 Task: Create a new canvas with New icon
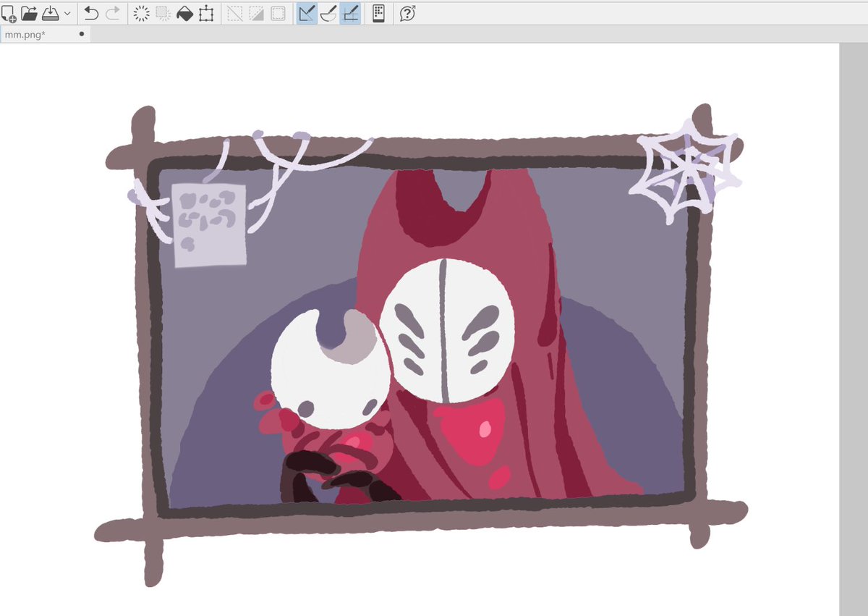click(9, 13)
